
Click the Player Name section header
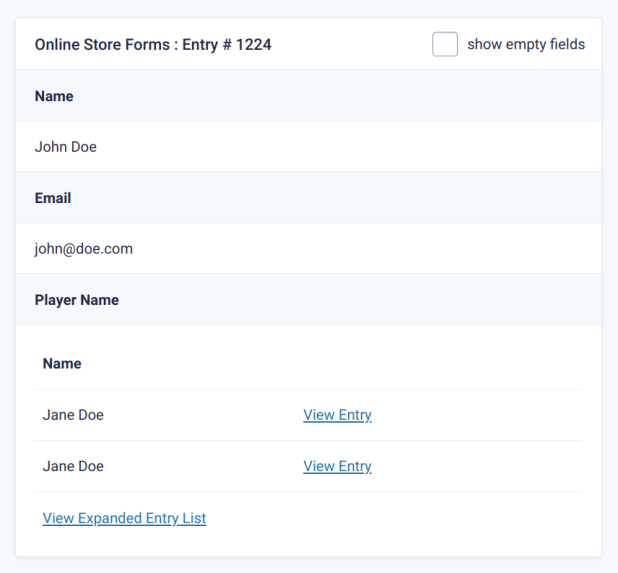pyautogui.click(x=77, y=300)
